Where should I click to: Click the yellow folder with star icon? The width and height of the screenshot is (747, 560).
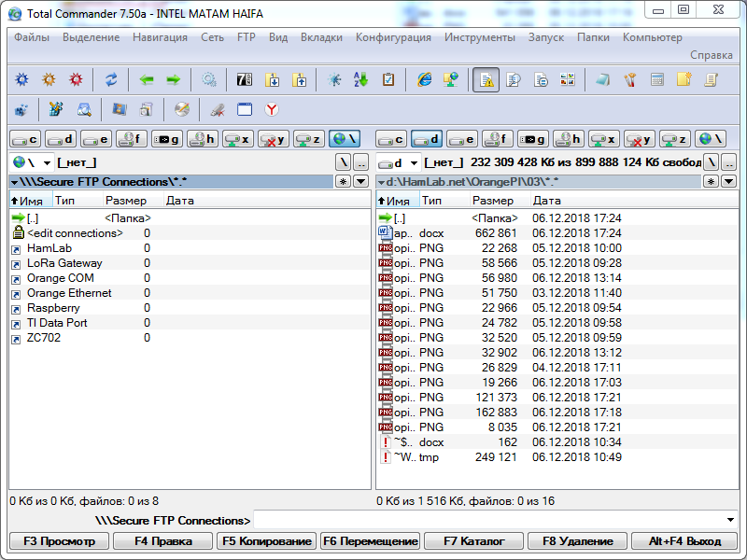click(x=684, y=79)
